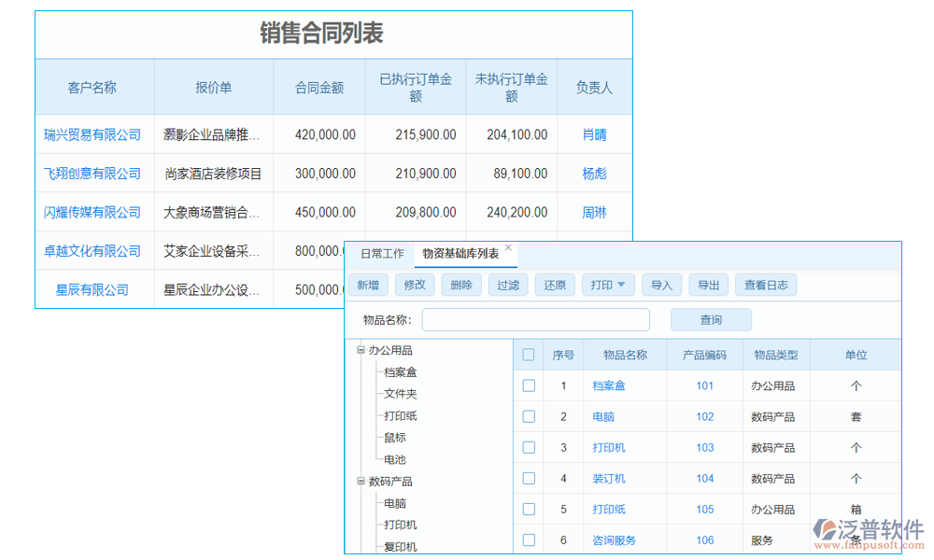The image size is (934, 560).
Task: Click the 还原 (Restore) toolbar button
Action: 555,285
